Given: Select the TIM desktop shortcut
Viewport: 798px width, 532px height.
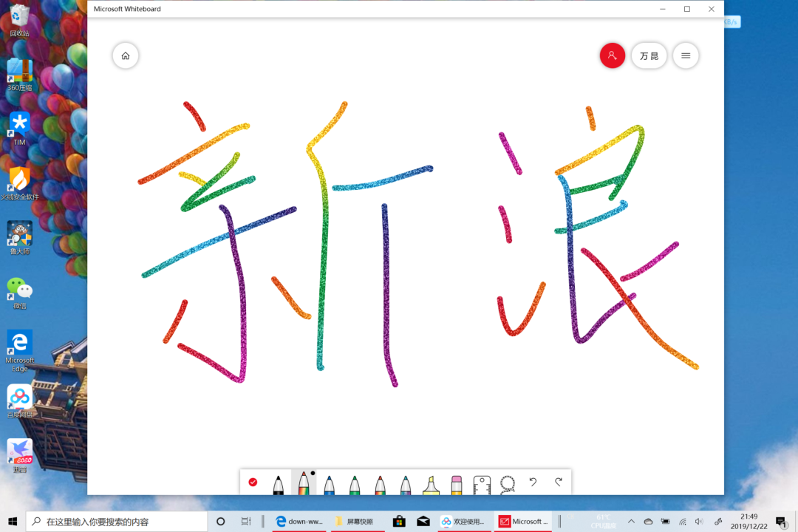Looking at the screenshot, I should point(19,129).
